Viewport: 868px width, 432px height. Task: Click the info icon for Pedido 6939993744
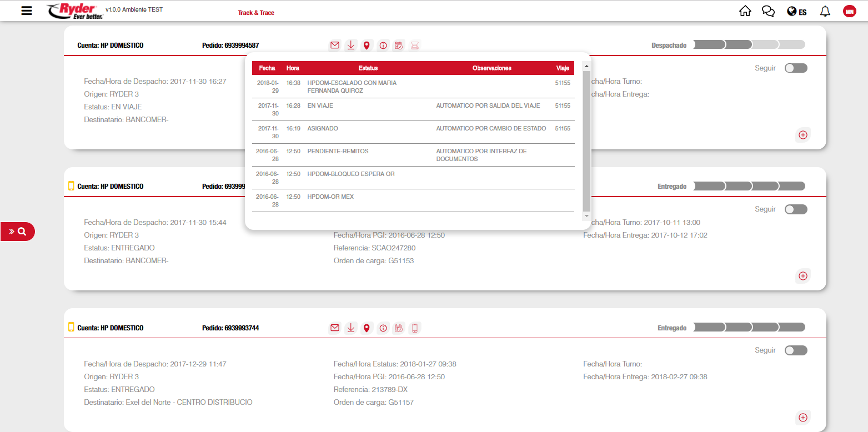pos(383,328)
